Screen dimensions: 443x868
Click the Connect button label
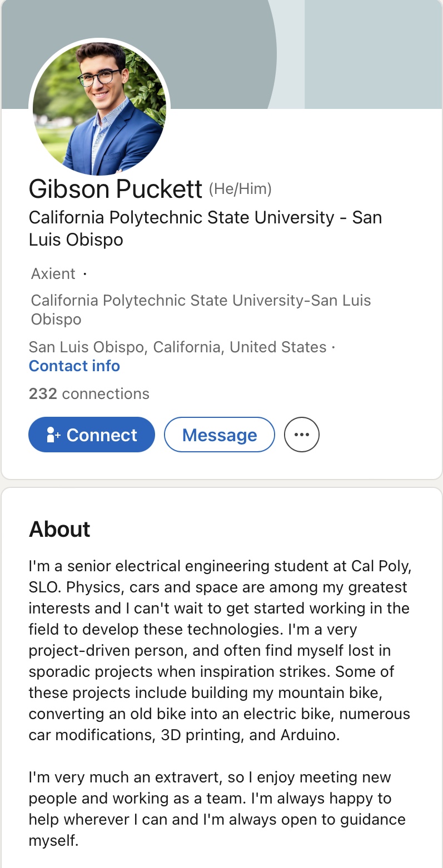click(102, 435)
